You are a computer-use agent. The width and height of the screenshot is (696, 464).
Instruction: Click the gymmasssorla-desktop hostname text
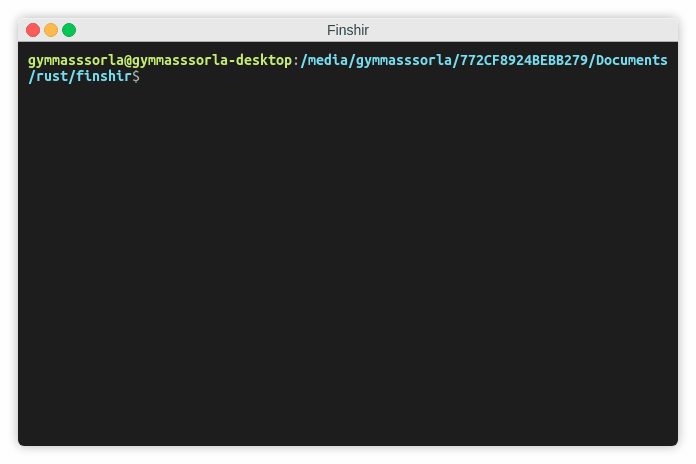coord(212,60)
